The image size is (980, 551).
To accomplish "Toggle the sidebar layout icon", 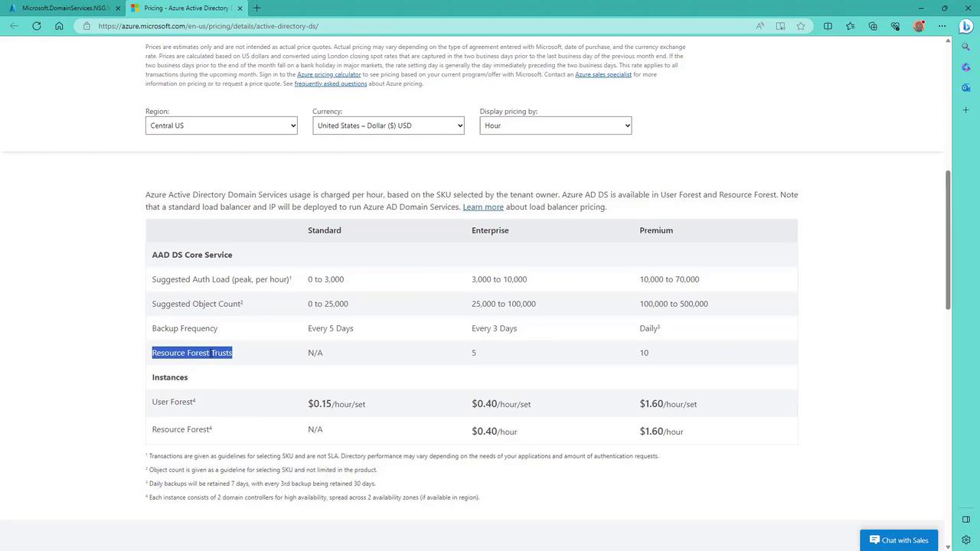I will (x=966, y=520).
